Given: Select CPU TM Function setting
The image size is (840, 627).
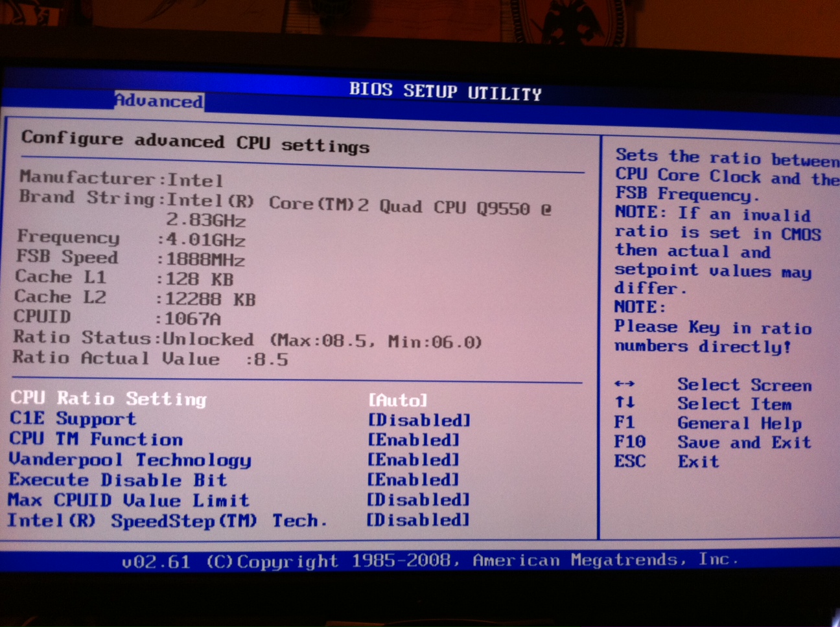Looking at the screenshot, I should tap(96, 439).
